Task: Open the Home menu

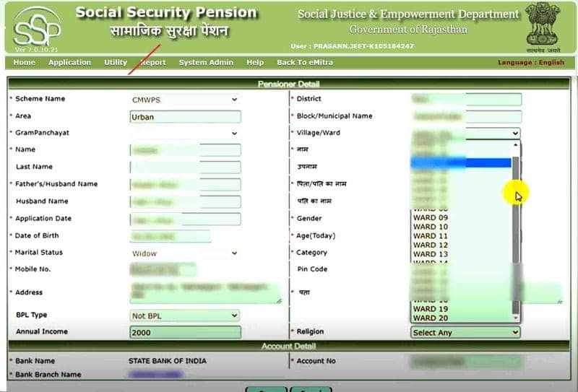Action: tap(25, 62)
